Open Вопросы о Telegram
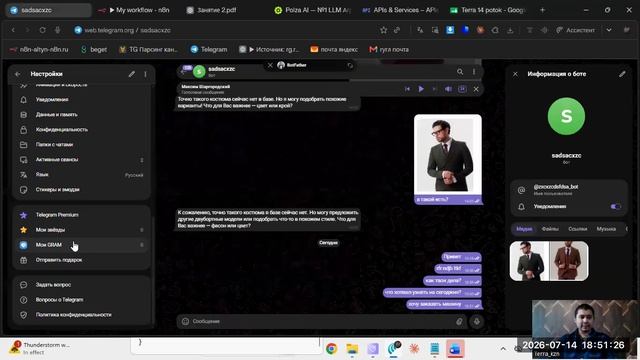Image resolution: width=640 pixels, height=360 pixels. pyautogui.click(x=82, y=300)
